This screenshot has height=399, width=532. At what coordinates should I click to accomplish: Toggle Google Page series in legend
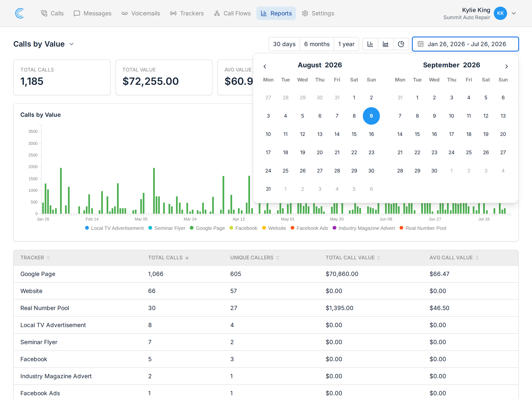coord(207,228)
